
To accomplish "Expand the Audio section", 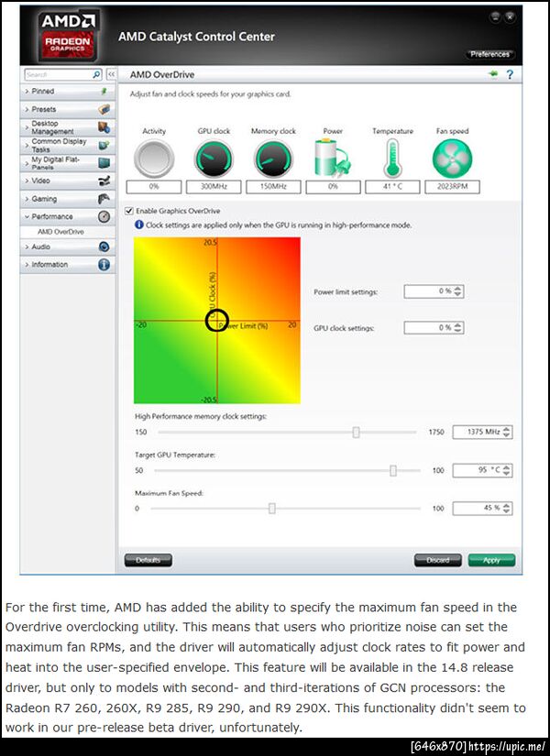I will pyautogui.click(x=68, y=247).
